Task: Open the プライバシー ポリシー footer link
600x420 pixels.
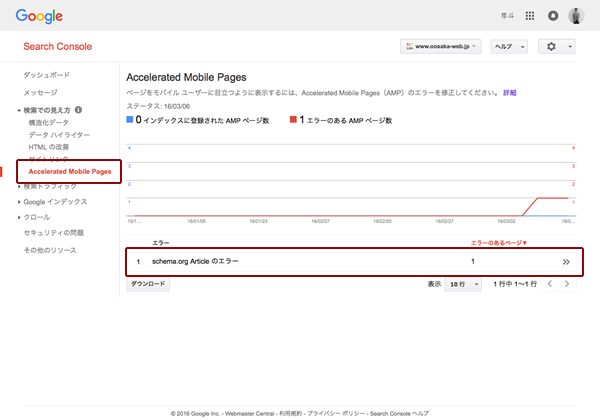Action: (x=336, y=413)
